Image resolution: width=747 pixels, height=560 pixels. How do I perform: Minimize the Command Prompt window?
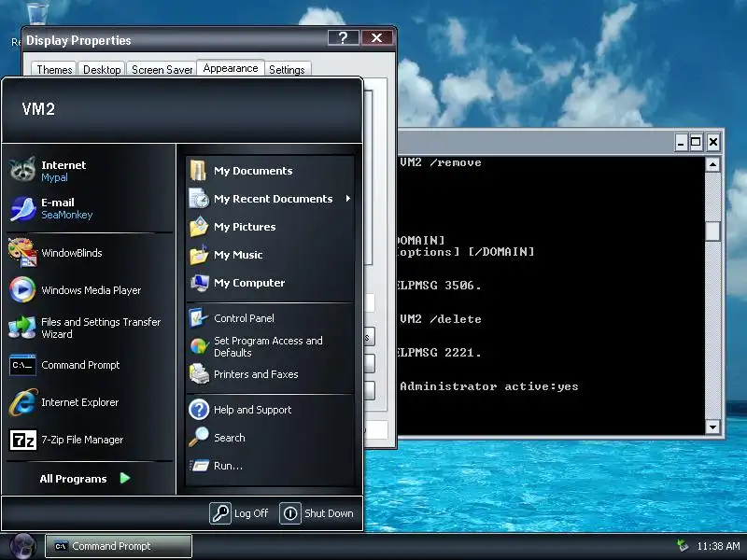682,142
